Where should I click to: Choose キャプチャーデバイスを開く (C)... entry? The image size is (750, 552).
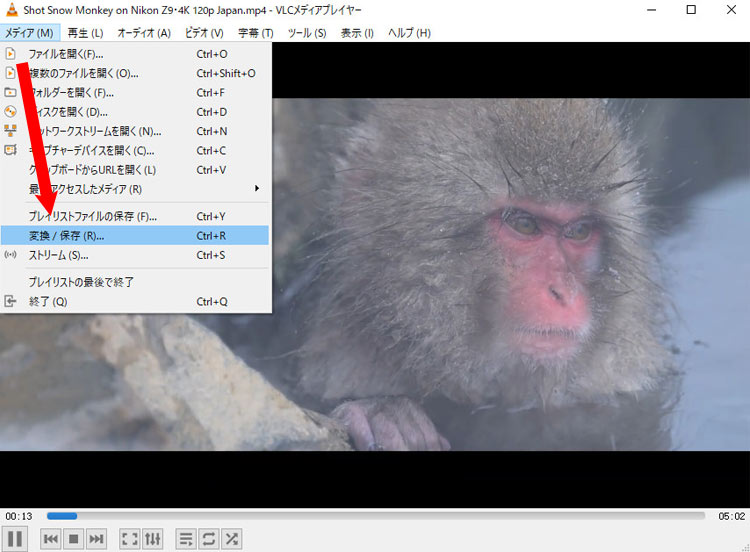pos(135,151)
